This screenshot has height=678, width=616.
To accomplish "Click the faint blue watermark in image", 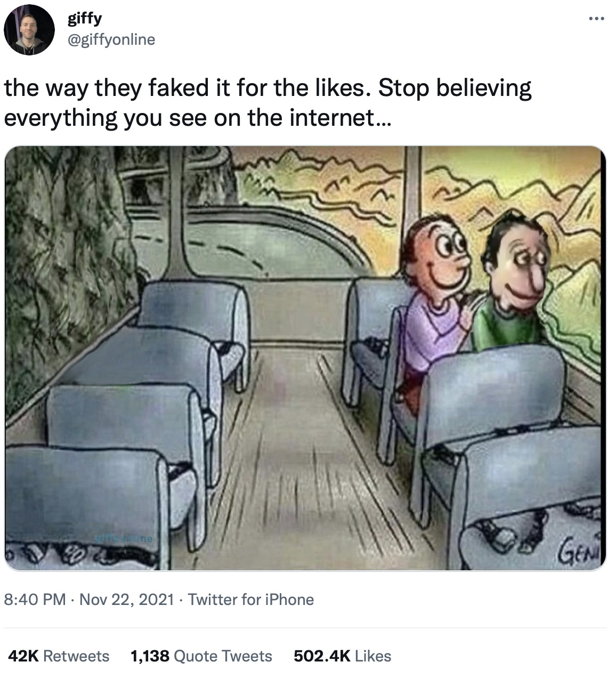I will point(124,539).
